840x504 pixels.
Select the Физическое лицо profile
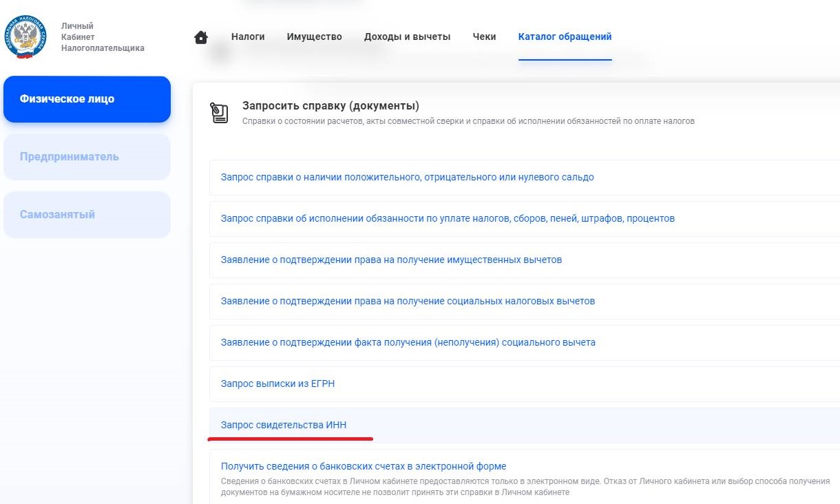click(87, 98)
